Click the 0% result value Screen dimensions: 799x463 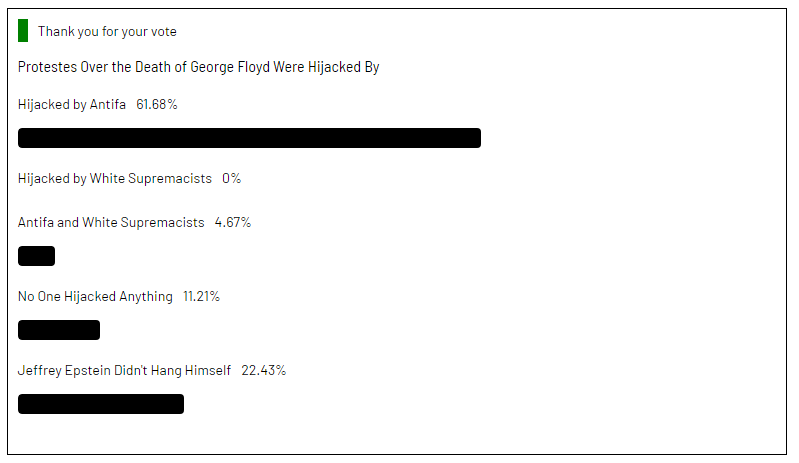(232, 178)
